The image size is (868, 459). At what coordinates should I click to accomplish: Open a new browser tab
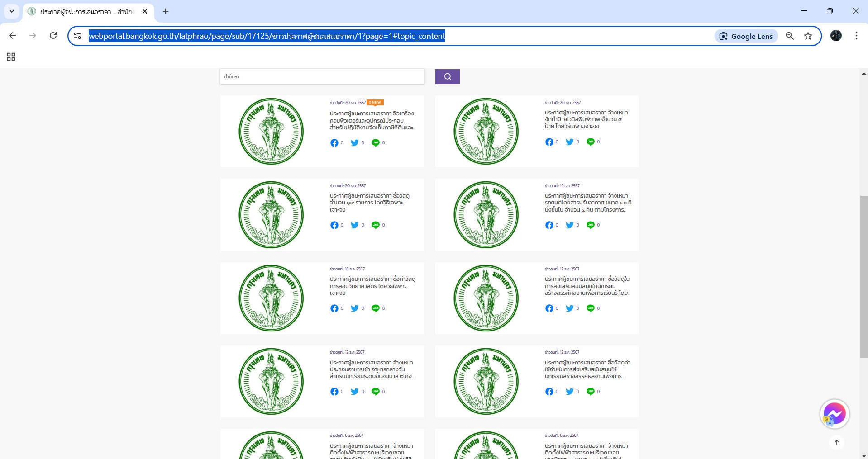166,12
